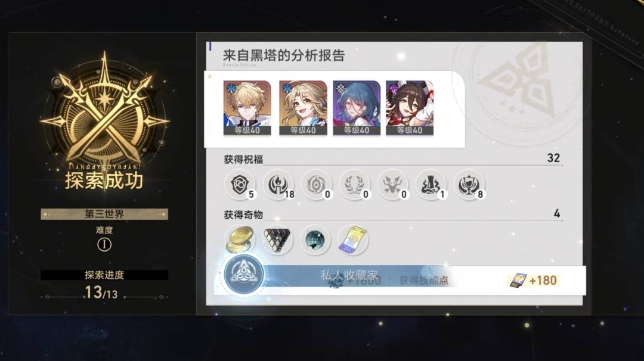Select the dark sphere curio icon

[315, 240]
